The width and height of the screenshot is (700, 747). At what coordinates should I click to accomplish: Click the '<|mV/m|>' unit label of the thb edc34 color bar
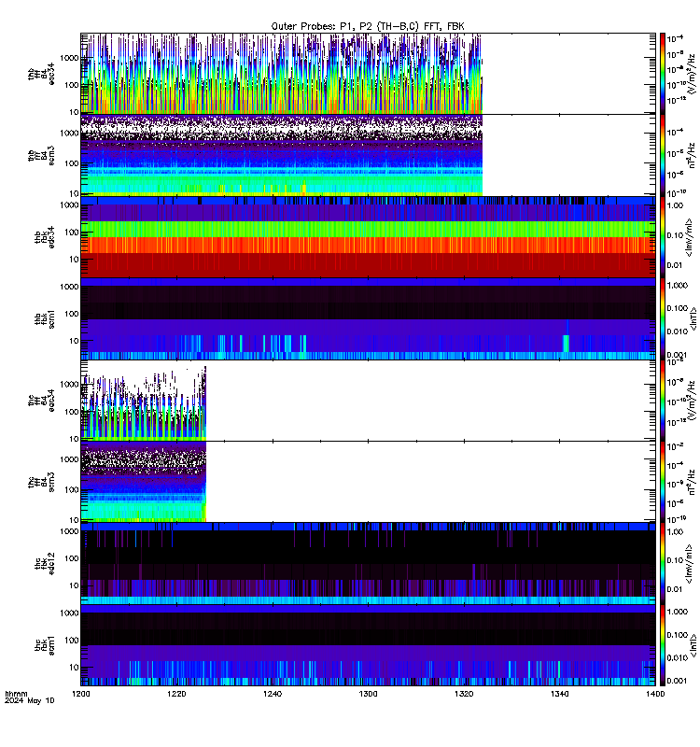pos(689,237)
